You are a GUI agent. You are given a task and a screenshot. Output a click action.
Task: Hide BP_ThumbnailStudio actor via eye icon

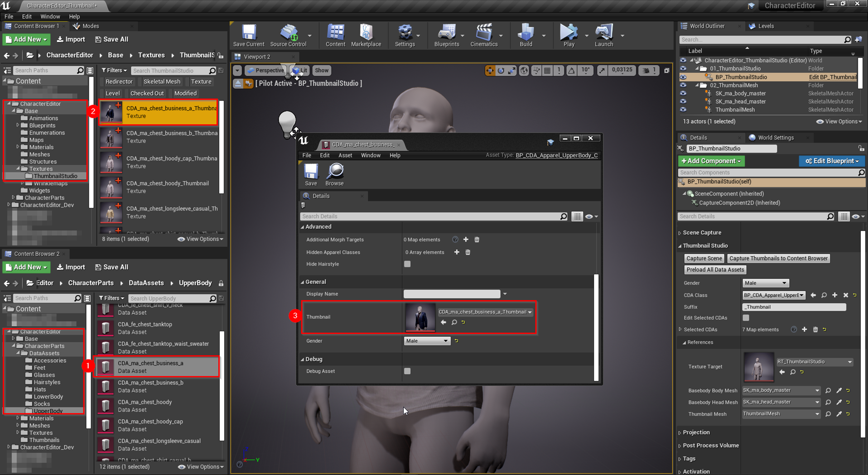683,77
